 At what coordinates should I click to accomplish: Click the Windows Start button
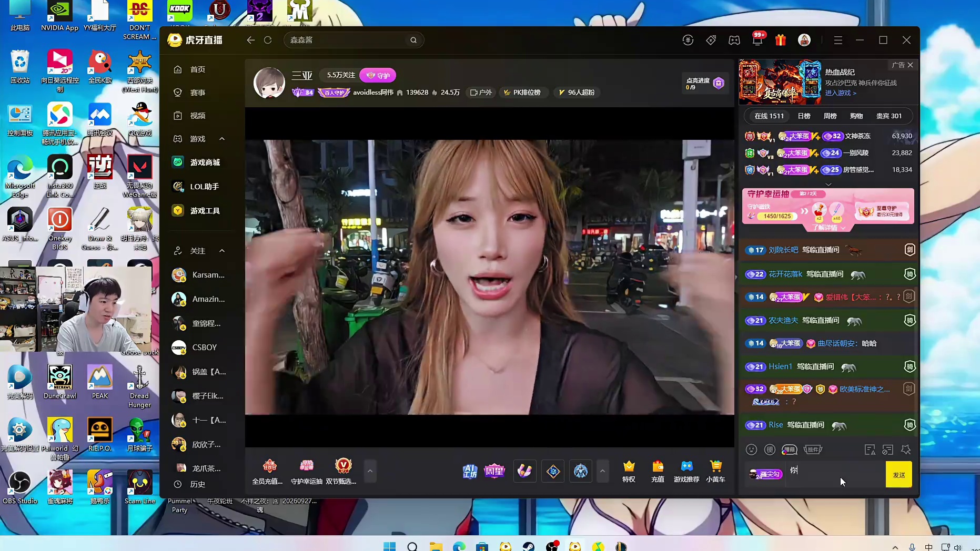389,547
